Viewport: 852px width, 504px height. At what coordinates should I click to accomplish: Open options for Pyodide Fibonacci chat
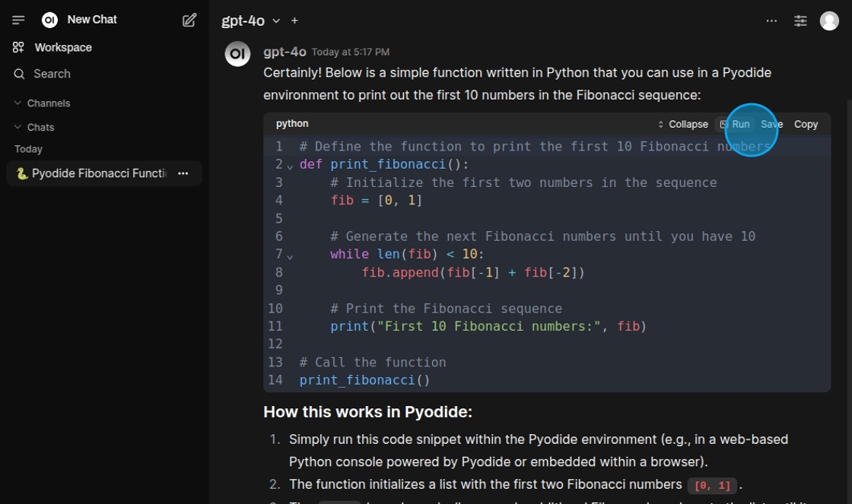[x=183, y=173]
